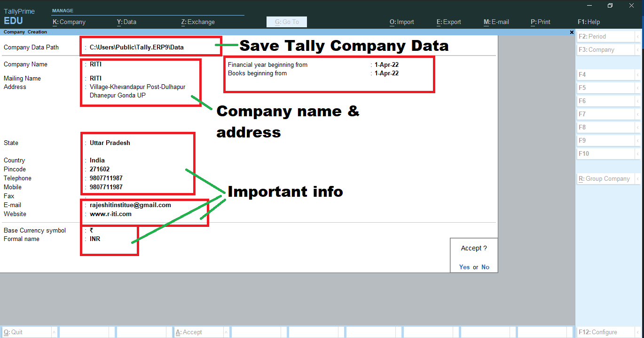Open F12: Configure
Screen dimensions: 644x338
click(606, 331)
